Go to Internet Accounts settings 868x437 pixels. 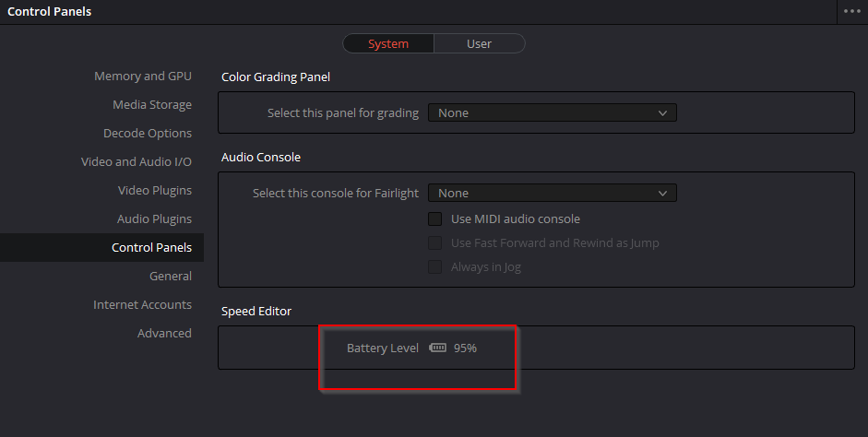tap(142, 305)
